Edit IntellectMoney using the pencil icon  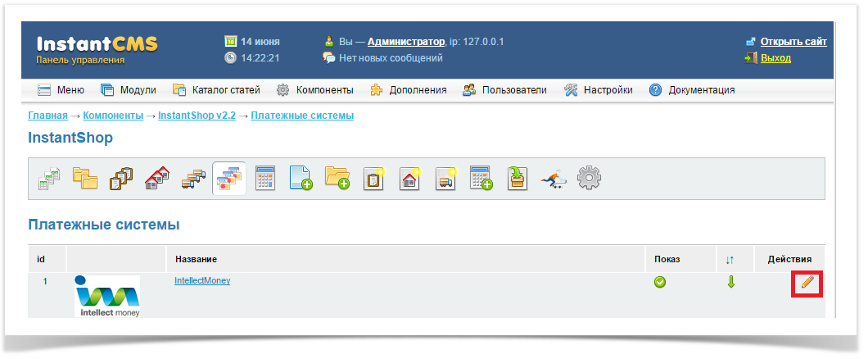coord(807,282)
